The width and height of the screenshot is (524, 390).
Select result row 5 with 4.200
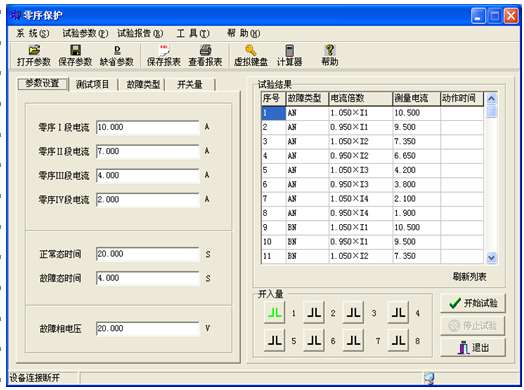tap(372, 170)
